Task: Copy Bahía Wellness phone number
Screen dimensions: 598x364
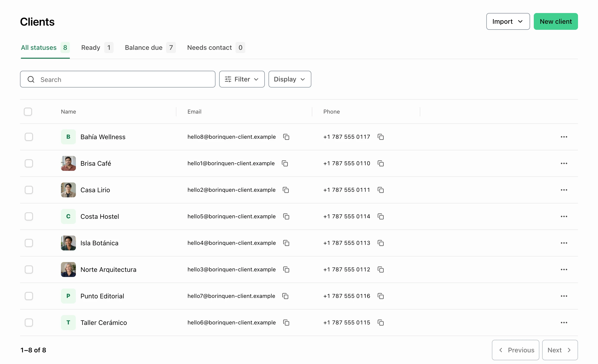Action: 380,137
